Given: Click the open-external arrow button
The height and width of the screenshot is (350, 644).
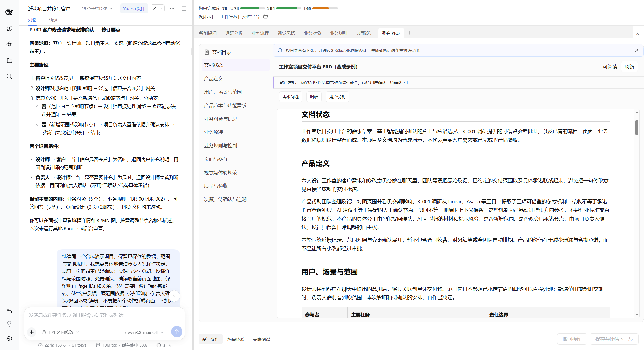Looking at the screenshot, I should 155,8.
